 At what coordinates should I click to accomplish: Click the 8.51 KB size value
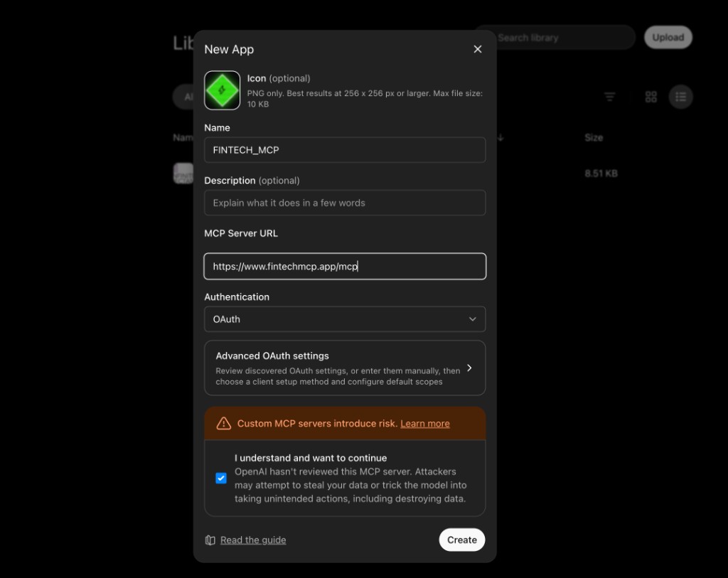click(601, 173)
